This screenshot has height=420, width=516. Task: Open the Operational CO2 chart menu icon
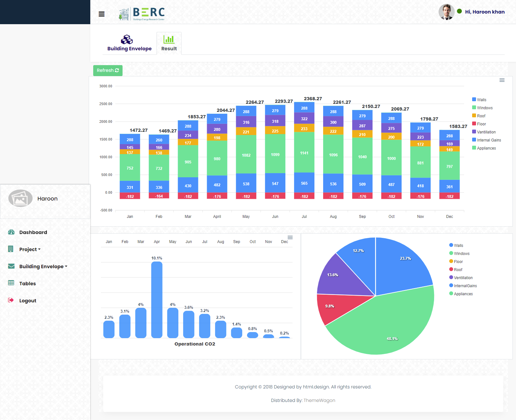tap(290, 238)
